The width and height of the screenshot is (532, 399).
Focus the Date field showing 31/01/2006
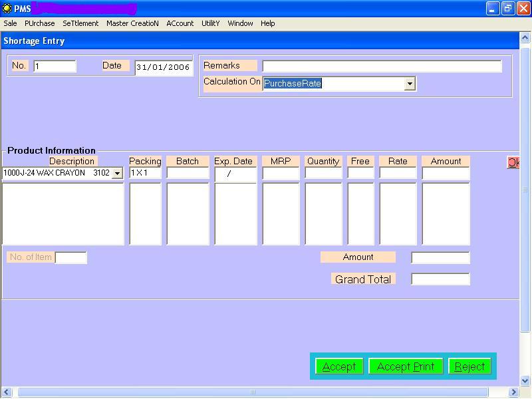click(x=163, y=67)
